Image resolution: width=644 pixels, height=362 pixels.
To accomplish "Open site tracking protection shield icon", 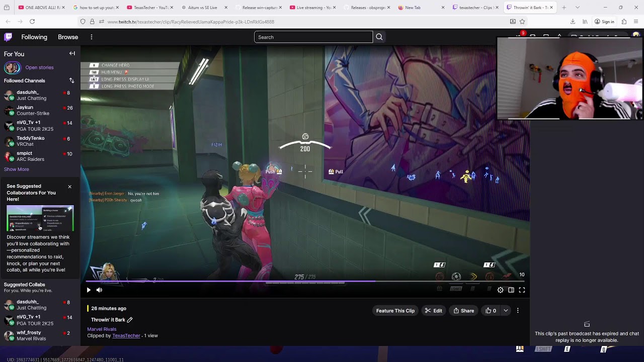I will (83, 22).
